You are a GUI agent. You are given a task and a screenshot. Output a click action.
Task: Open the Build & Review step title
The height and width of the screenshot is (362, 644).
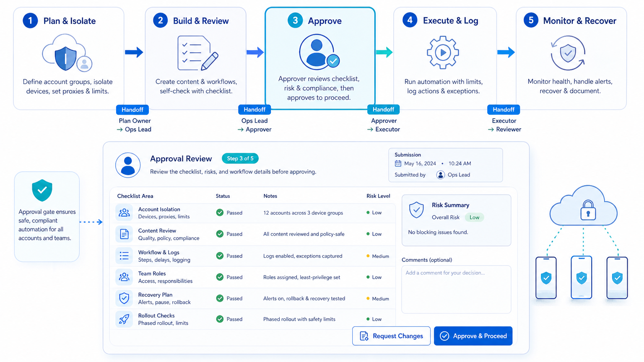[201, 21]
